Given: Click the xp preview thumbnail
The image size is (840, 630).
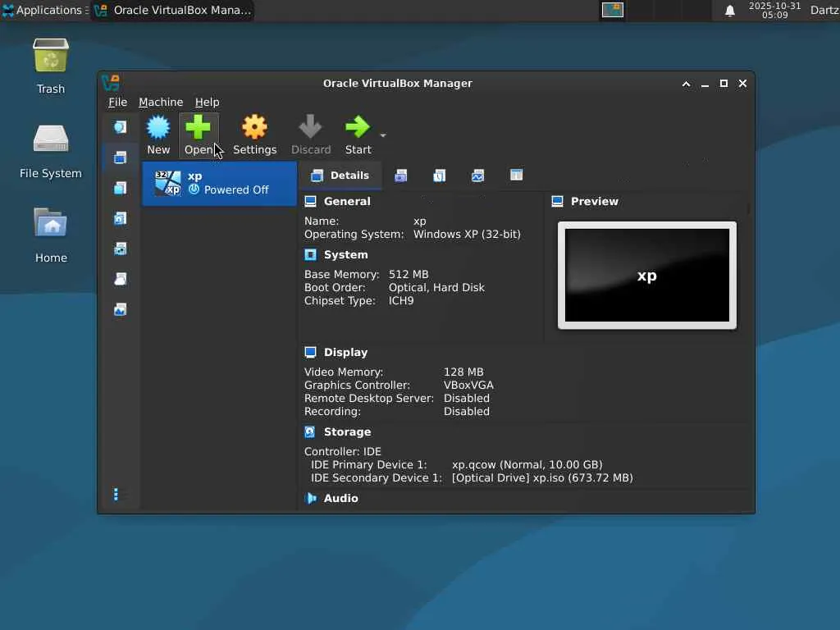Looking at the screenshot, I should 646,276.
